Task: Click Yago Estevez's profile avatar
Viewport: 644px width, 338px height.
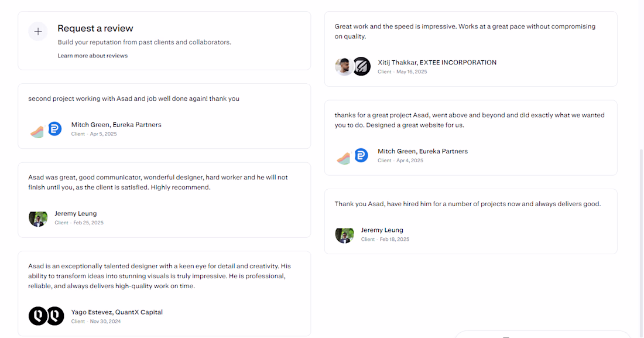Action: [37, 316]
